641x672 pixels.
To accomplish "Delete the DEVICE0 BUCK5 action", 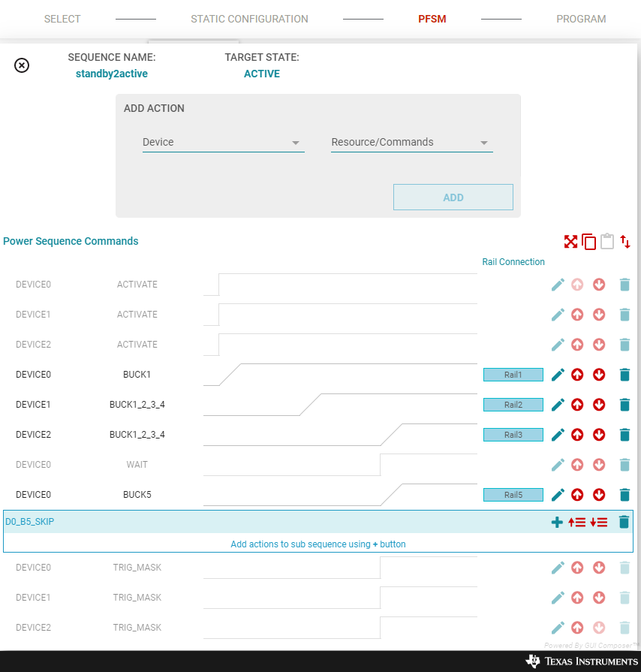I will [624, 495].
